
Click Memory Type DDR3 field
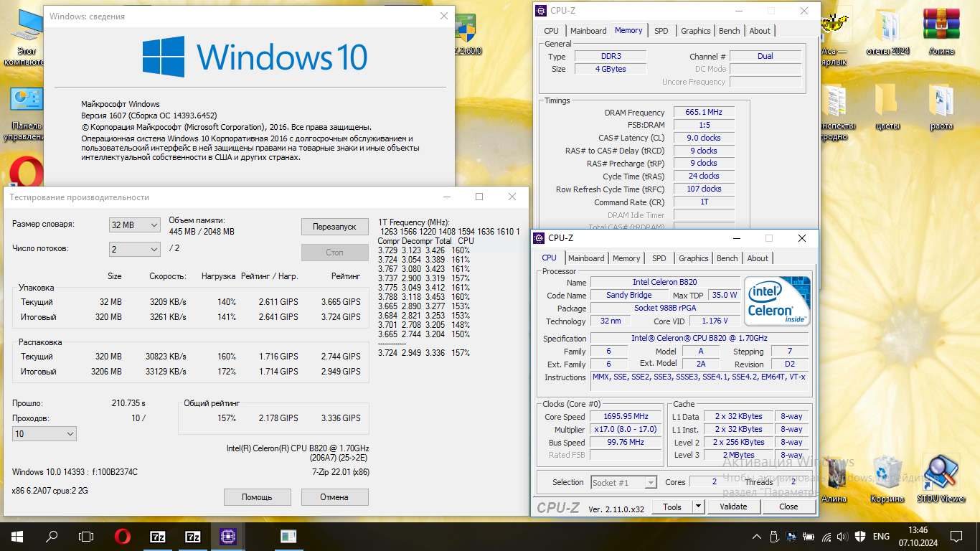(611, 57)
